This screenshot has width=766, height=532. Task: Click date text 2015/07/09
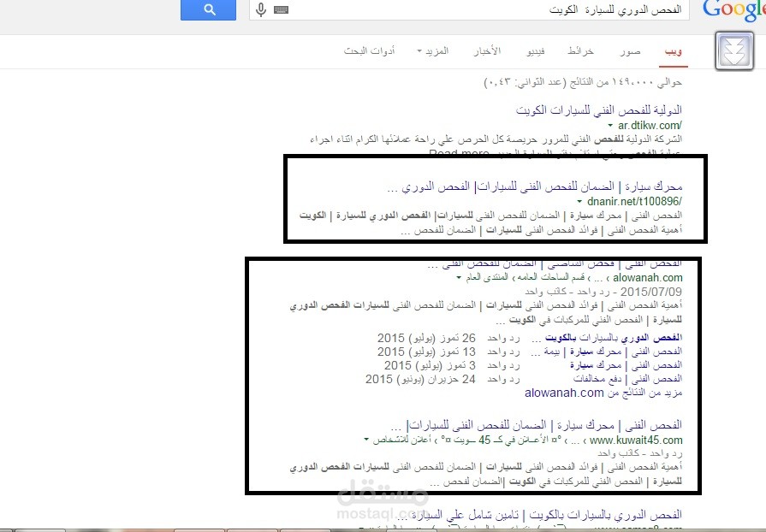(650, 292)
